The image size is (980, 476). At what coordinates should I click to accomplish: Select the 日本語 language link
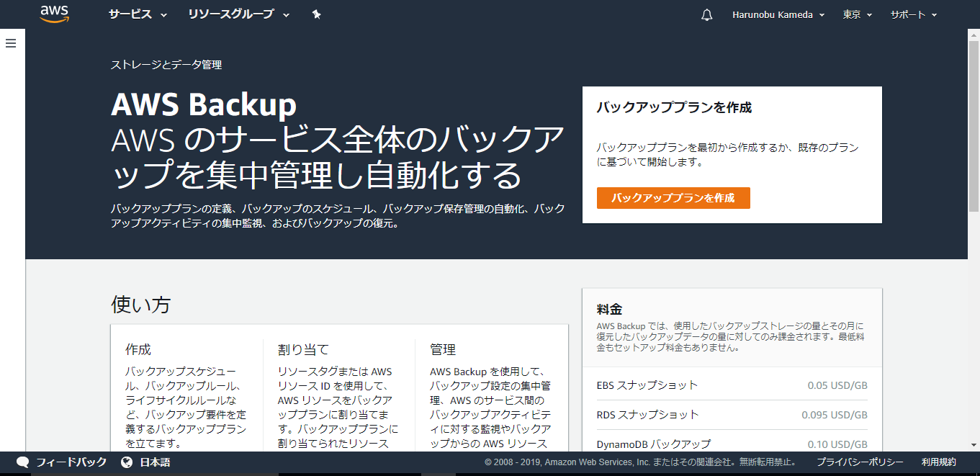[155, 462]
